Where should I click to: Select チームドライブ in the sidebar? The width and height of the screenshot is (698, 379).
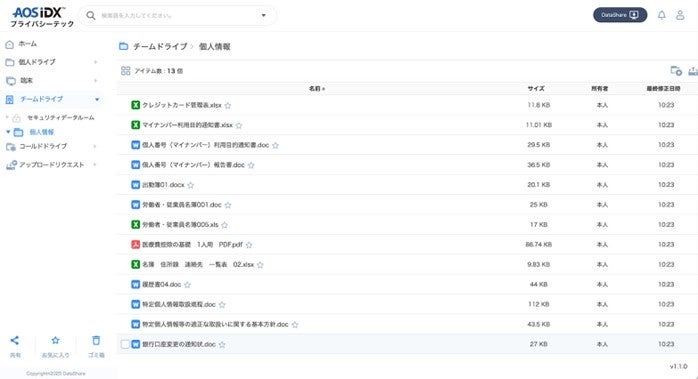click(41, 99)
